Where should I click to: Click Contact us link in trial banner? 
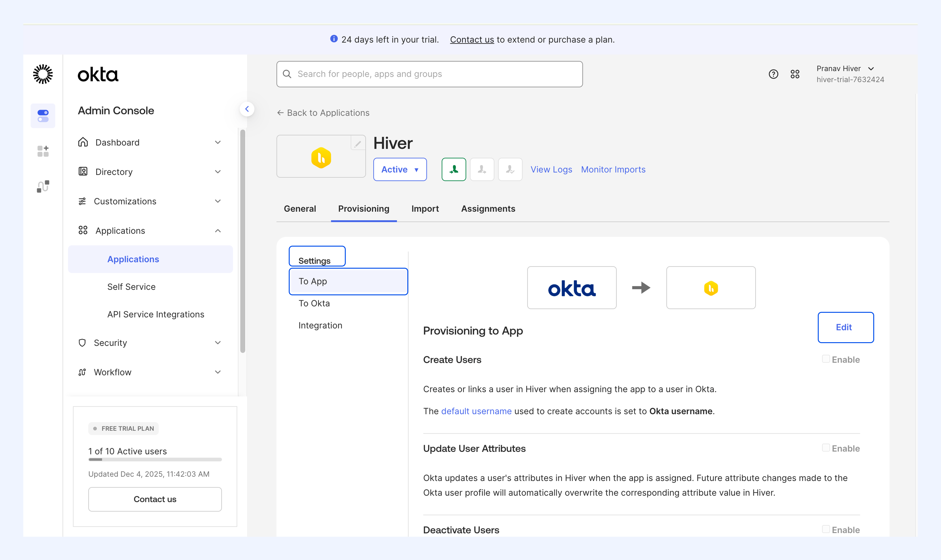[x=472, y=40]
